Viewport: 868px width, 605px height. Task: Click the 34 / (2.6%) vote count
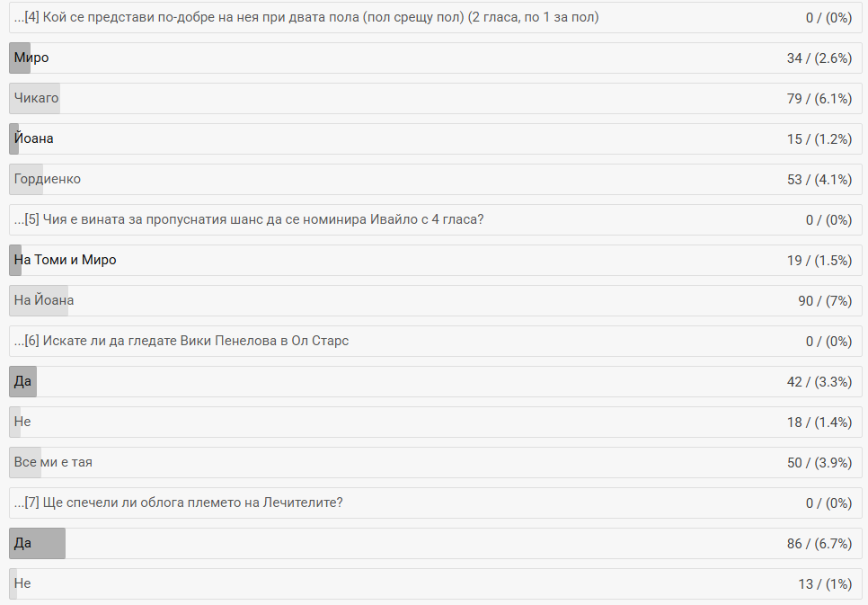[819, 58]
